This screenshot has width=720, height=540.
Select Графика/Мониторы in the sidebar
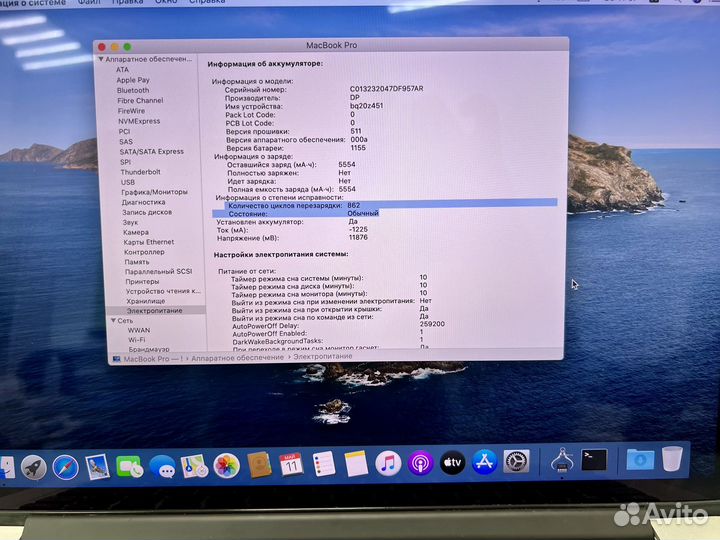[154, 192]
